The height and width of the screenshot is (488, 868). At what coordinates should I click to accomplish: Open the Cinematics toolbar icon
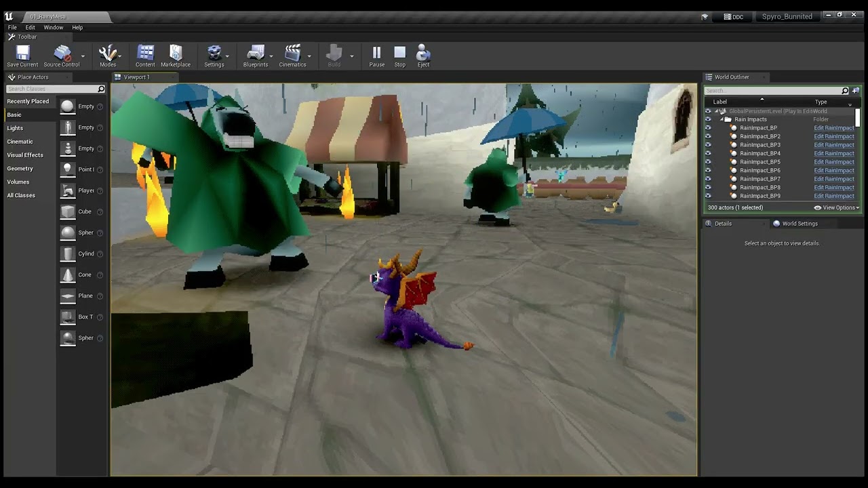point(292,56)
